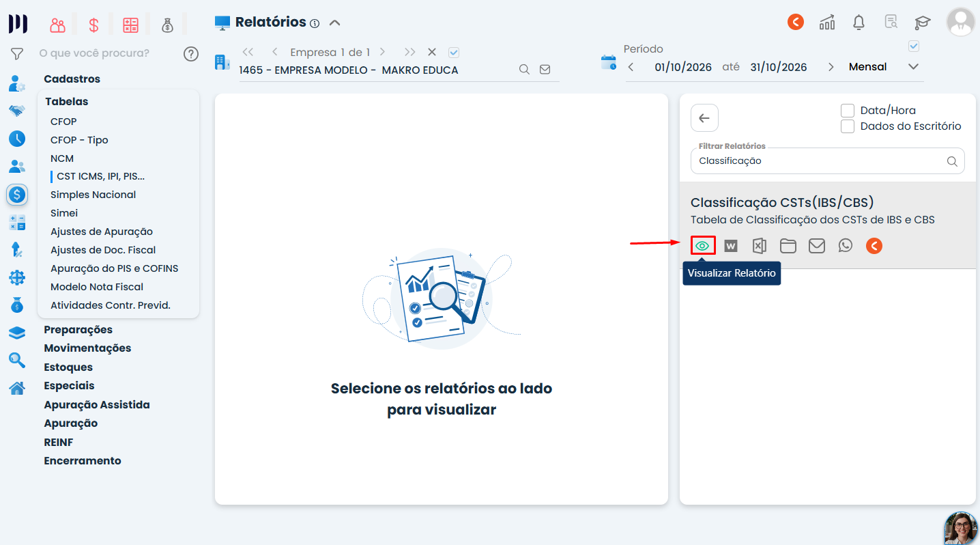Click the help question mark icon
Screen dimensions: 980x545
pyautogui.click(x=191, y=53)
